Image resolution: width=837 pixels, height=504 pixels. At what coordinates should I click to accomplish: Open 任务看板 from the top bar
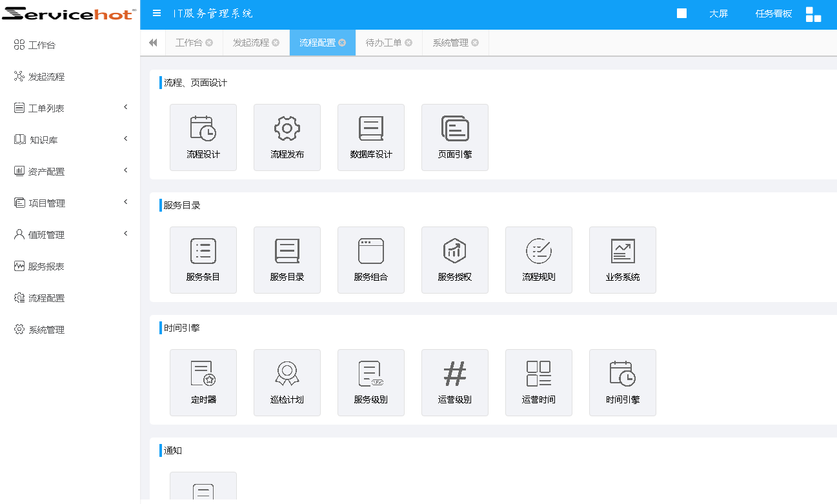click(773, 14)
